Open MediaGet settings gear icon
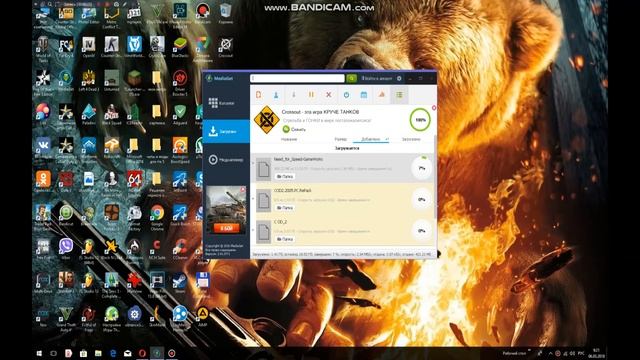Screen dimensions: 640x360 399,78
